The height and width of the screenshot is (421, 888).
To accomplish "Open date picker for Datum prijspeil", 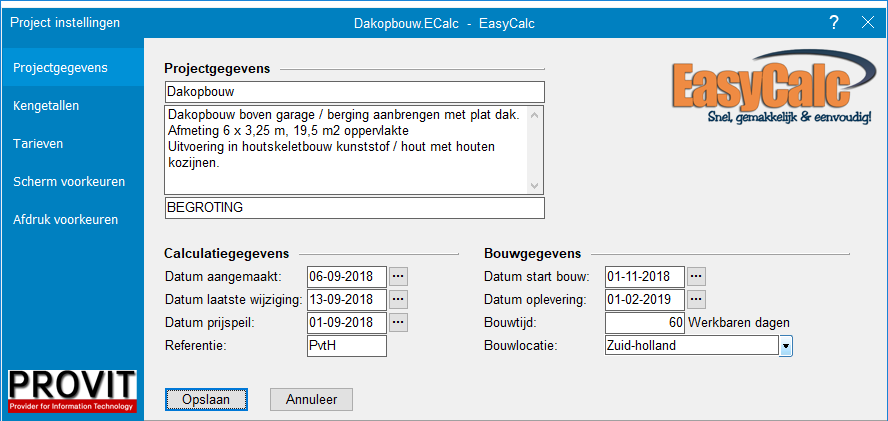I will (x=399, y=322).
